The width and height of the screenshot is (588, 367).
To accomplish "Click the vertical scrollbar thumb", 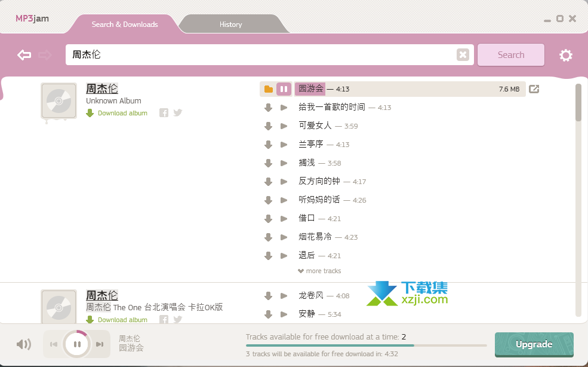I will coord(578,103).
